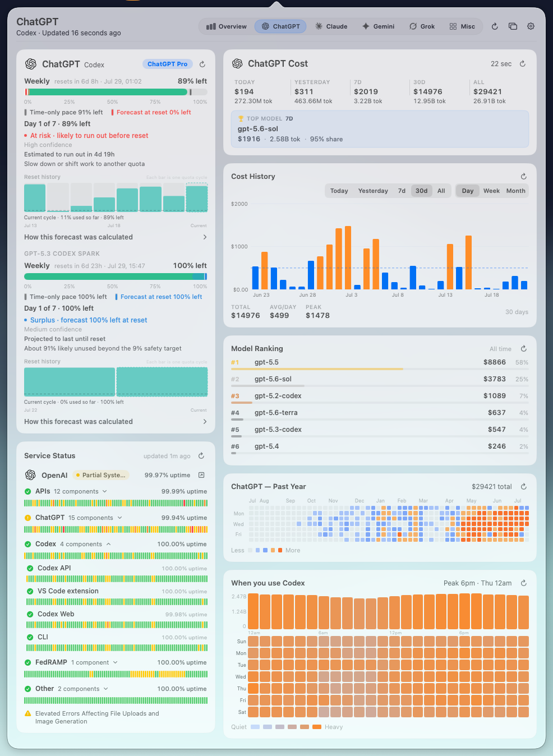
Task: Select the ChatGPT tab
Action: click(280, 26)
